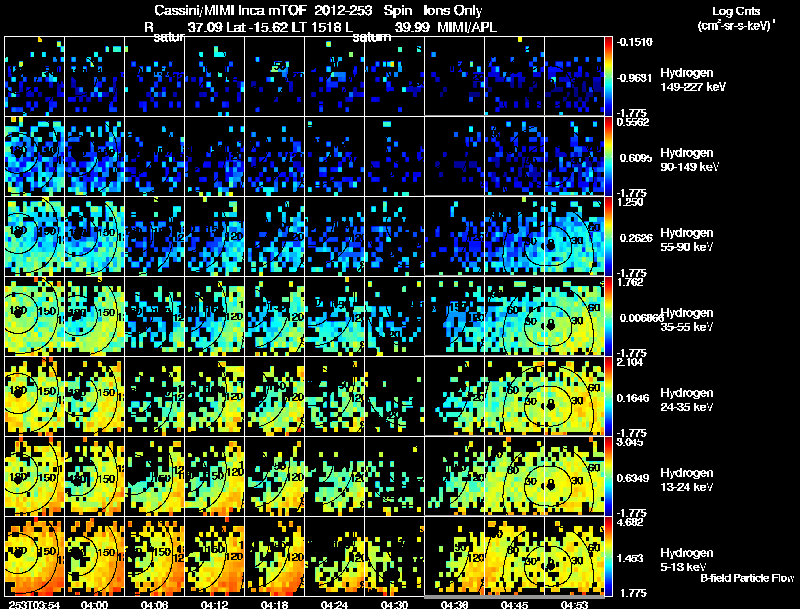Click the 'B-field Particle Flow' caption
Viewport: 800px width, 609px height.
pos(747,578)
